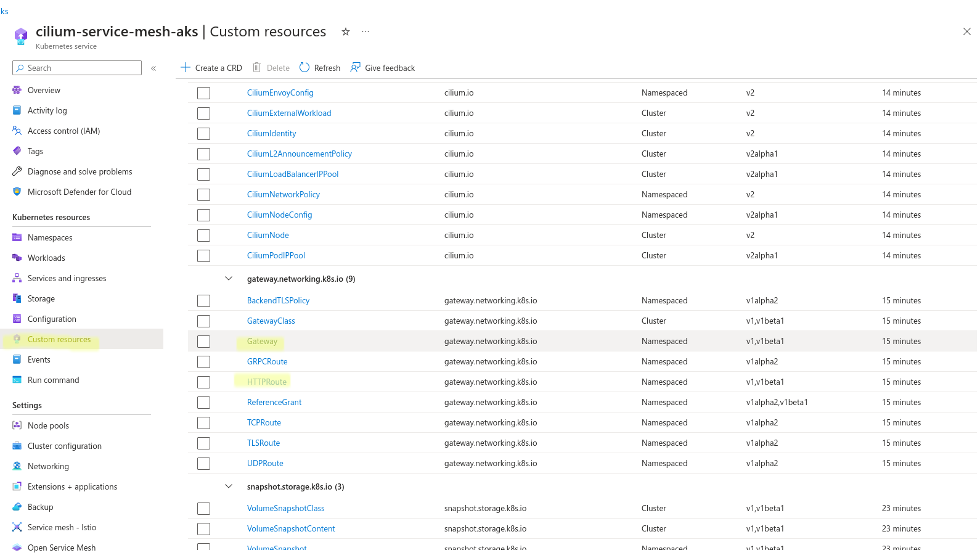Viewport: 980px width, 558px height.
Task: Click the Run command icon
Action: click(x=17, y=380)
